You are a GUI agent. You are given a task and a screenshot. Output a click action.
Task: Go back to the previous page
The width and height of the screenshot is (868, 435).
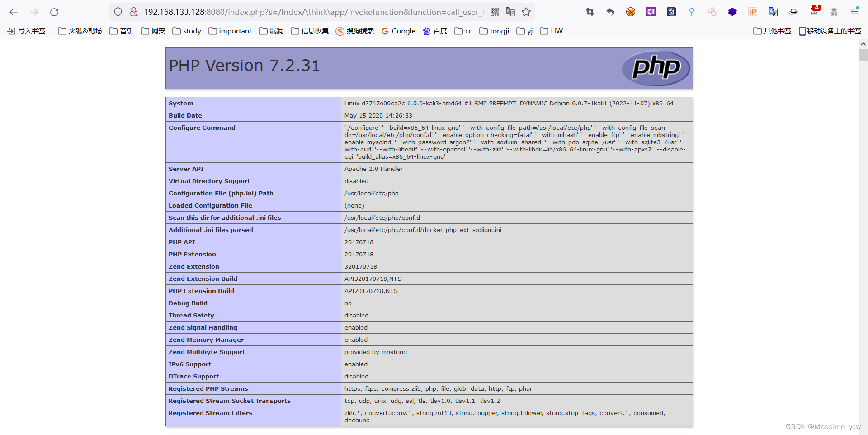14,12
